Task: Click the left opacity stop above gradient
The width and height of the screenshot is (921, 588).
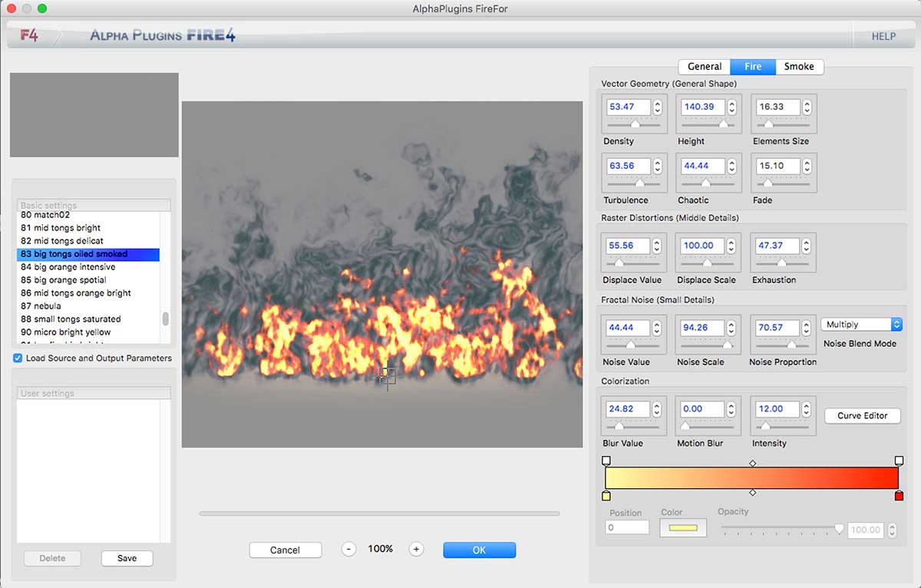Action: [x=606, y=461]
